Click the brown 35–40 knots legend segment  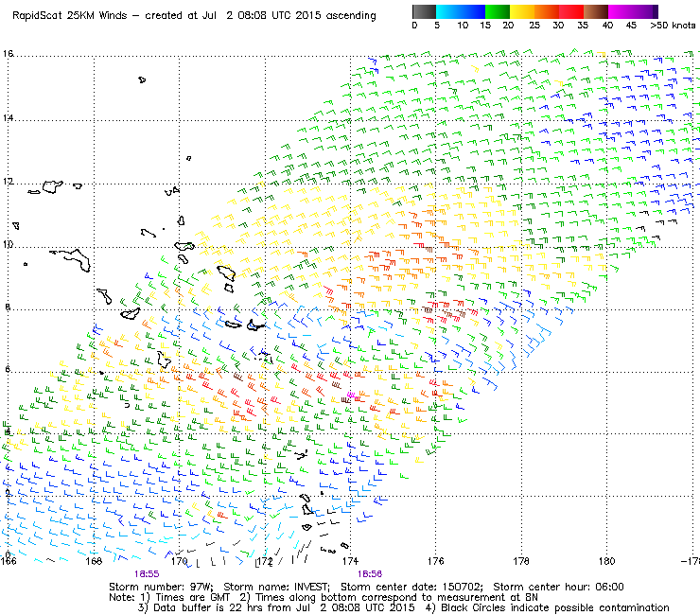tap(596, 11)
